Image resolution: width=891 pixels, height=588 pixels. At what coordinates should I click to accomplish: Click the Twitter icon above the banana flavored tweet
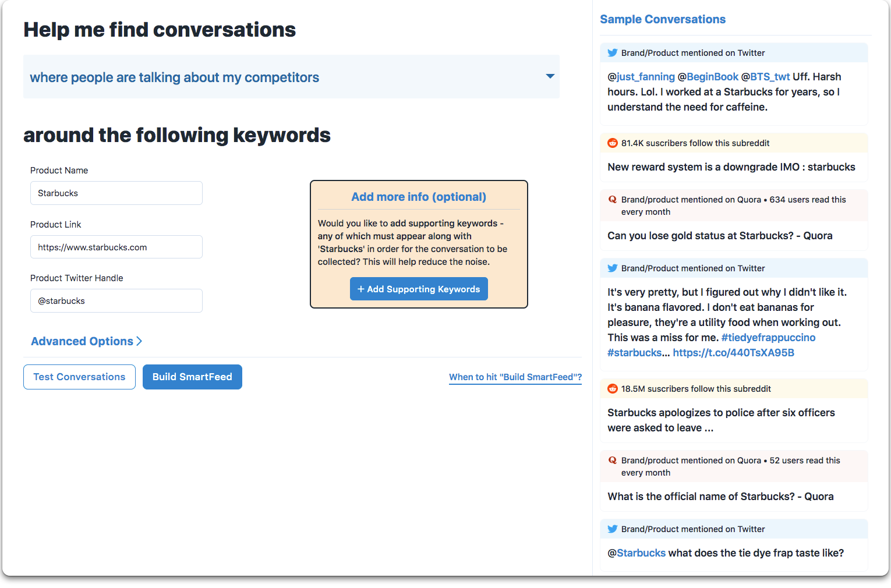tap(613, 268)
